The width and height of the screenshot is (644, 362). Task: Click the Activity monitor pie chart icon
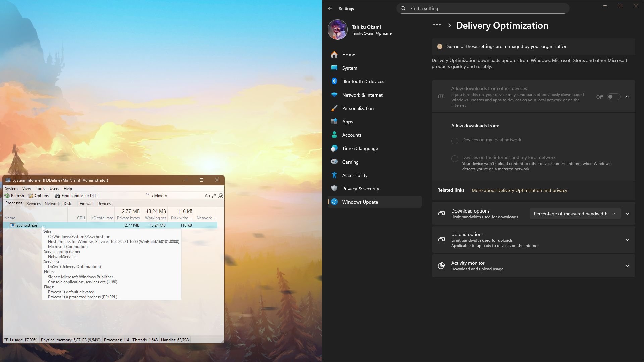point(441,266)
